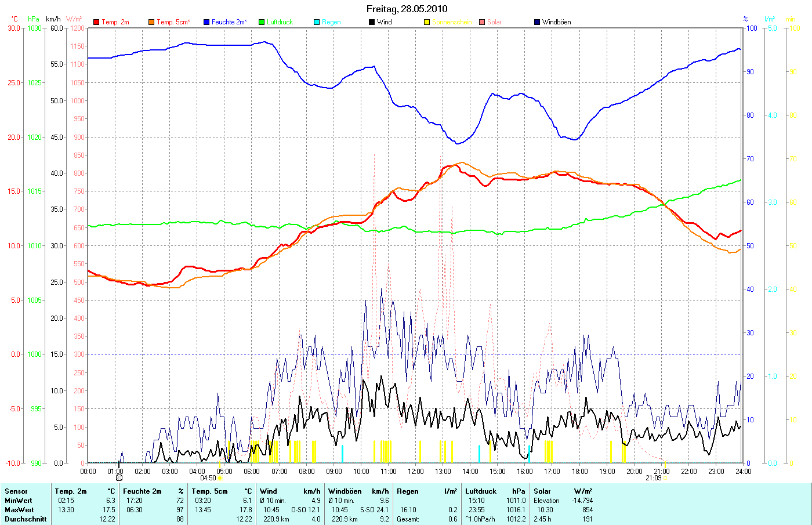Click the yellow Sonnenschein legend swatch
Image resolution: width=812 pixels, height=525 pixels.
pyautogui.click(x=427, y=22)
